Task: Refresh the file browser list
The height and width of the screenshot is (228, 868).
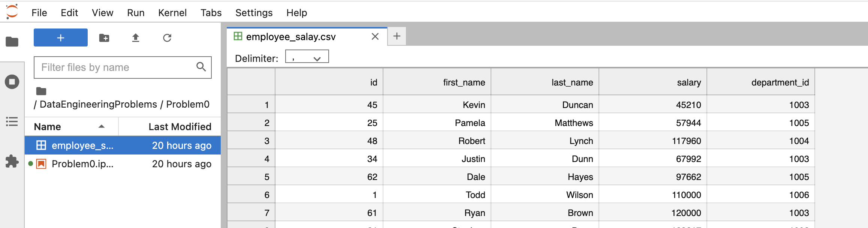Action: point(167,38)
